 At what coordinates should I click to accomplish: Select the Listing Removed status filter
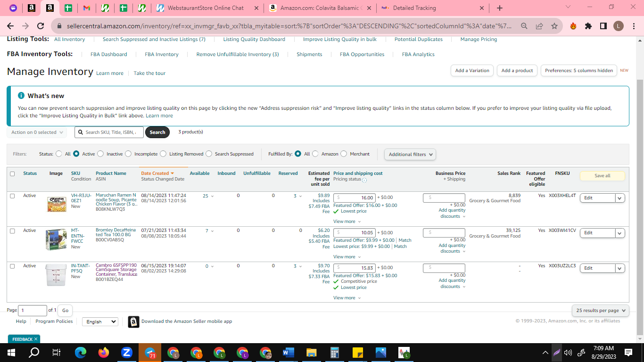163,154
